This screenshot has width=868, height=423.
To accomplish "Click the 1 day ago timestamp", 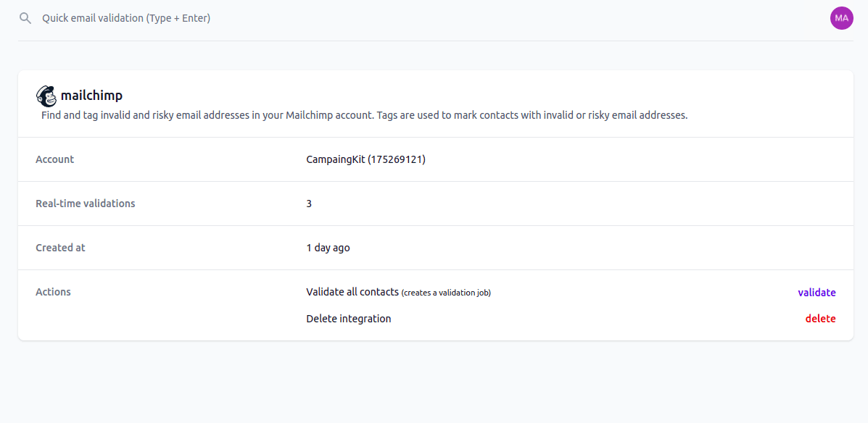I will coord(328,247).
